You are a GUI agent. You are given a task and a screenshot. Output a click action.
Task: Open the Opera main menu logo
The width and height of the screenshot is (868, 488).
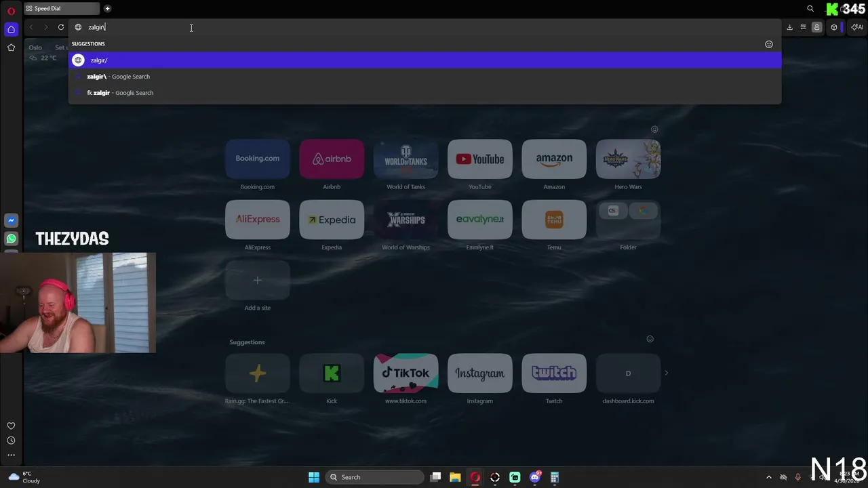11,11
